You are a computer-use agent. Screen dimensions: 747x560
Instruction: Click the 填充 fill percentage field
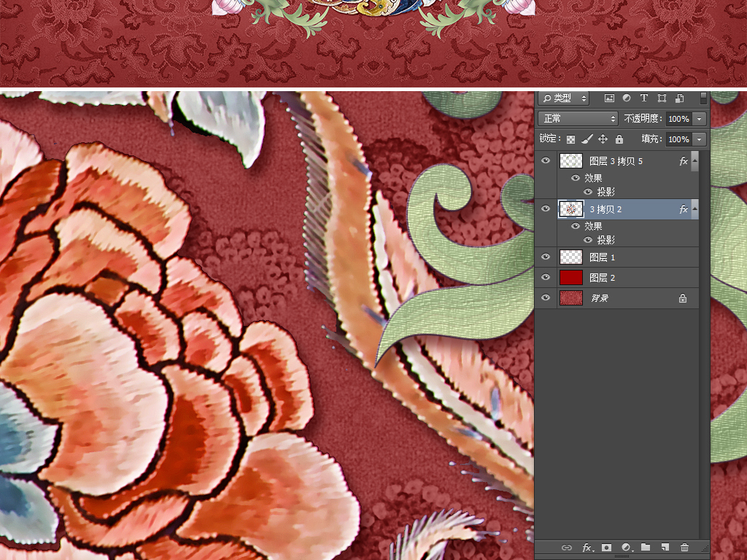coord(678,139)
